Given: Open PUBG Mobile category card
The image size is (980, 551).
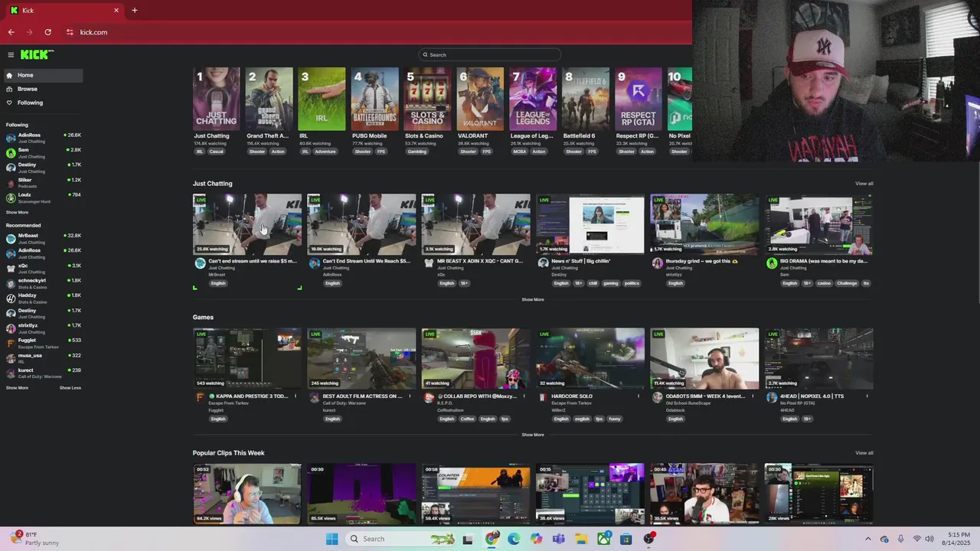Looking at the screenshot, I should [375, 99].
